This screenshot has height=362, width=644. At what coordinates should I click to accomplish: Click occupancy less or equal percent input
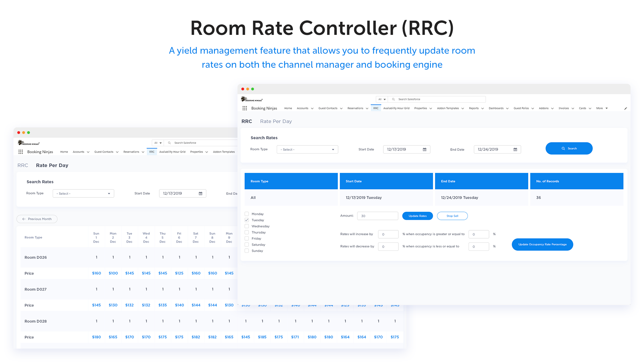479,247
